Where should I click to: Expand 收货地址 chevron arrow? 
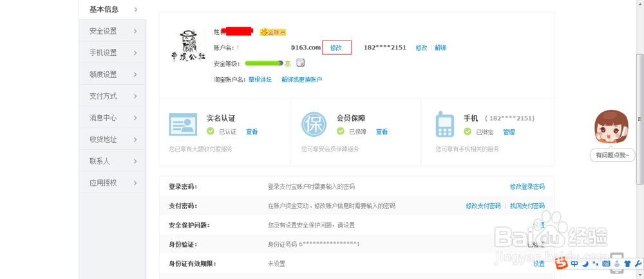click(x=135, y=139)
